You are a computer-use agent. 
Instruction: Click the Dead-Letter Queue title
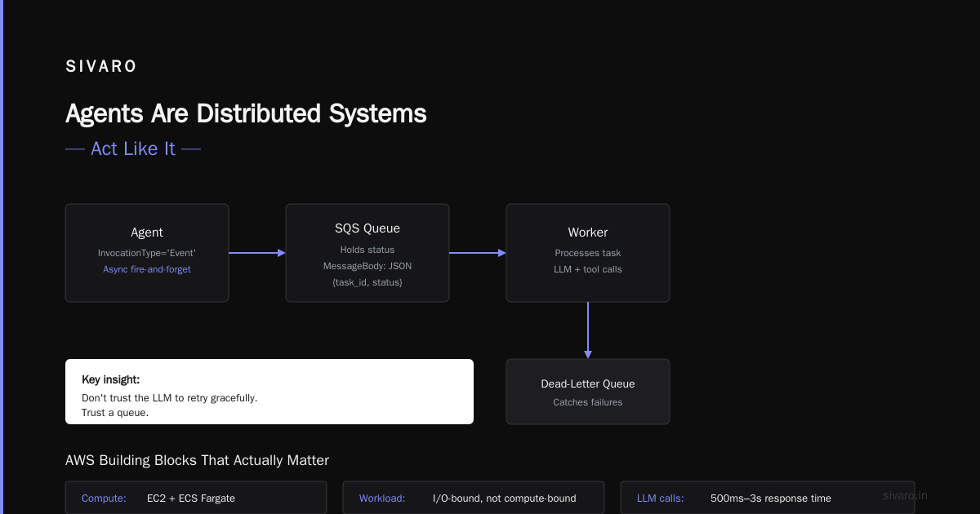click(588, 383)
